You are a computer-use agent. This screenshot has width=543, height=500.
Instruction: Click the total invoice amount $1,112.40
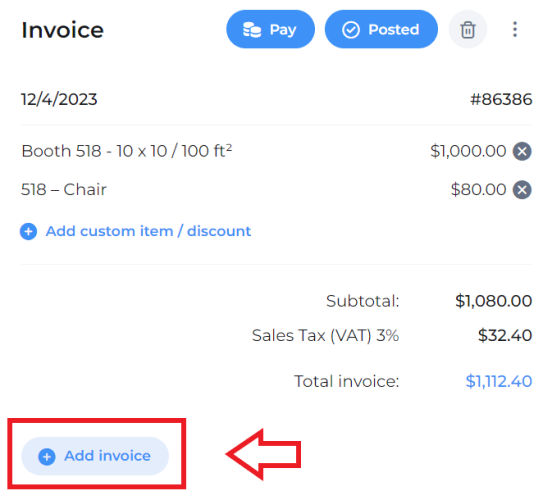[x=499, y=381]
